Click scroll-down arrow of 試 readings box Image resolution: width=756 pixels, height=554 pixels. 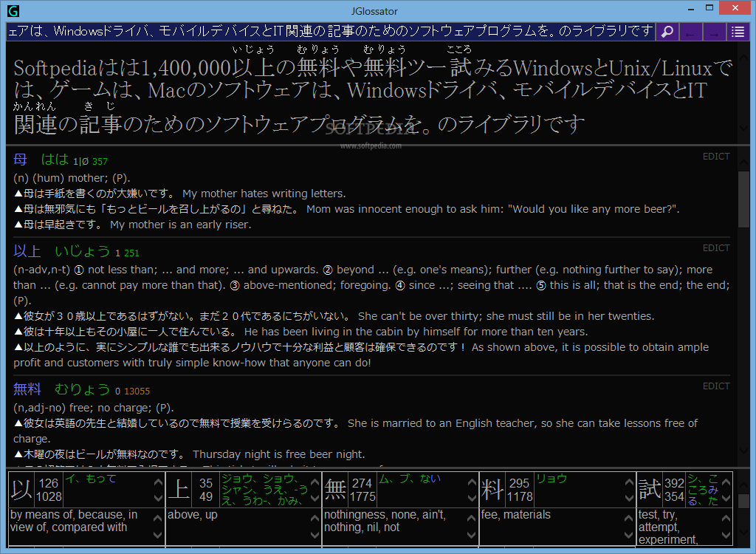pos(726,498)
